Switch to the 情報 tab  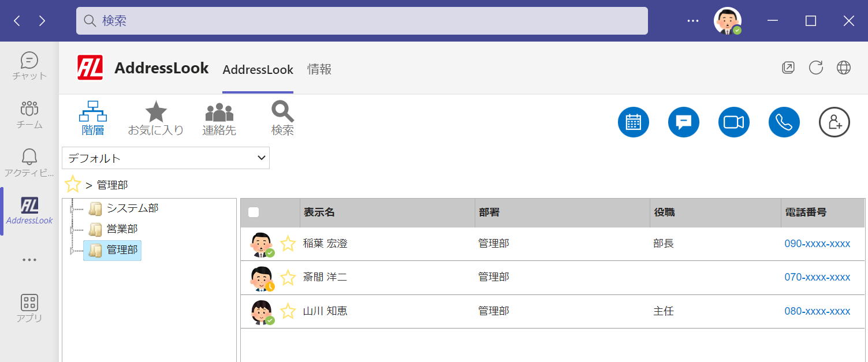click(319, 69)
